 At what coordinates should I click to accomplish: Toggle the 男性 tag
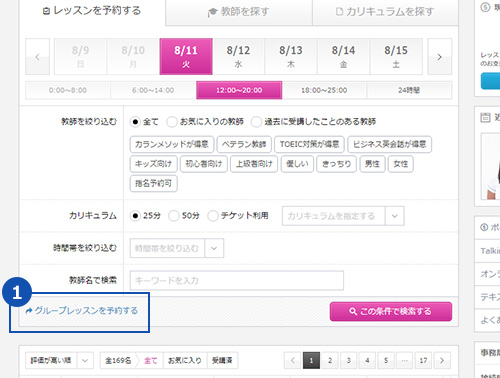(372, 164)
